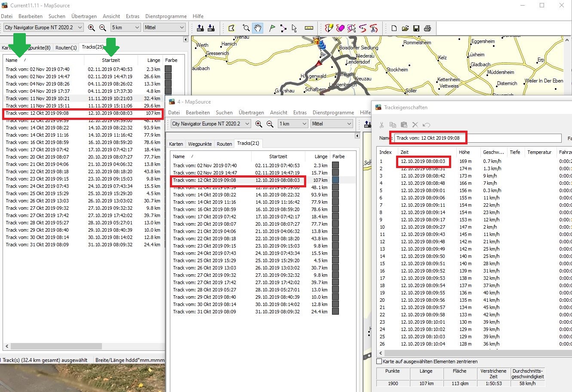Viewport: 572px width, 392px height.
Task: Enable 'Karte auf ausgewählten Elementen zentrieren' checkbox
Action: (x=379, y=361)
